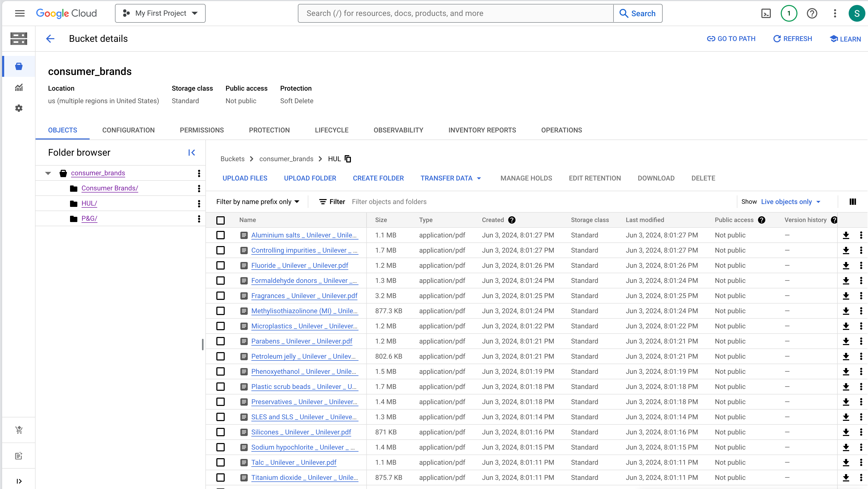Screen dimensions: 868x489
Task: Open the Lifecycle tab
Action: click(x=331, y=130)
